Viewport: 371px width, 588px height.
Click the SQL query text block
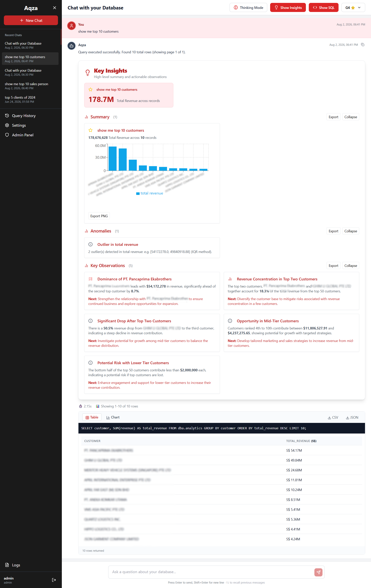[222, 428]
